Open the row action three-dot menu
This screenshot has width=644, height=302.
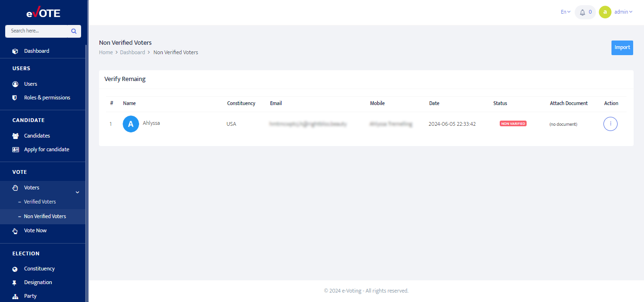[x=610, y=123]
